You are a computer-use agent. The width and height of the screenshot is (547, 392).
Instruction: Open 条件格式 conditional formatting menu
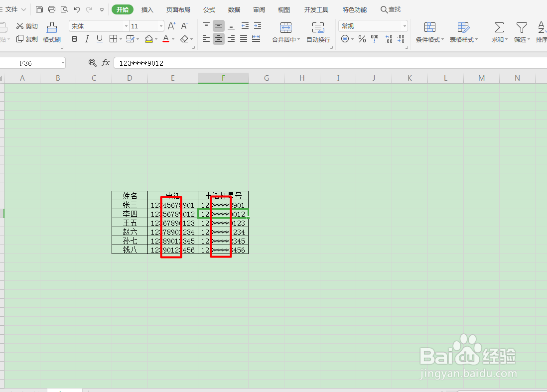(x=430, y=33)
